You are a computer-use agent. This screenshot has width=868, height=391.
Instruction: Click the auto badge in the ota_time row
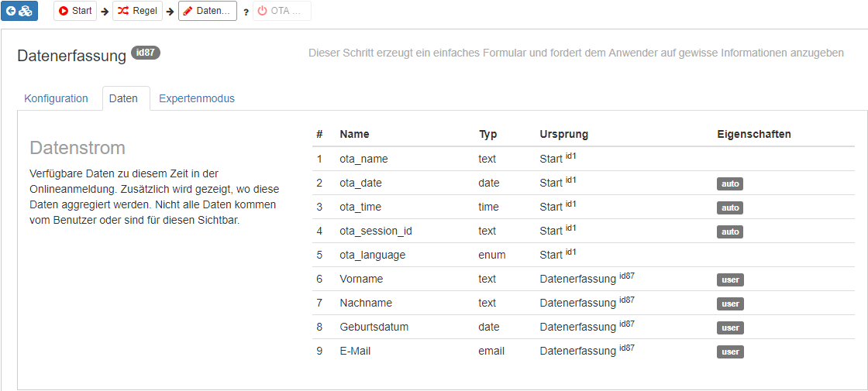[730, 208]
